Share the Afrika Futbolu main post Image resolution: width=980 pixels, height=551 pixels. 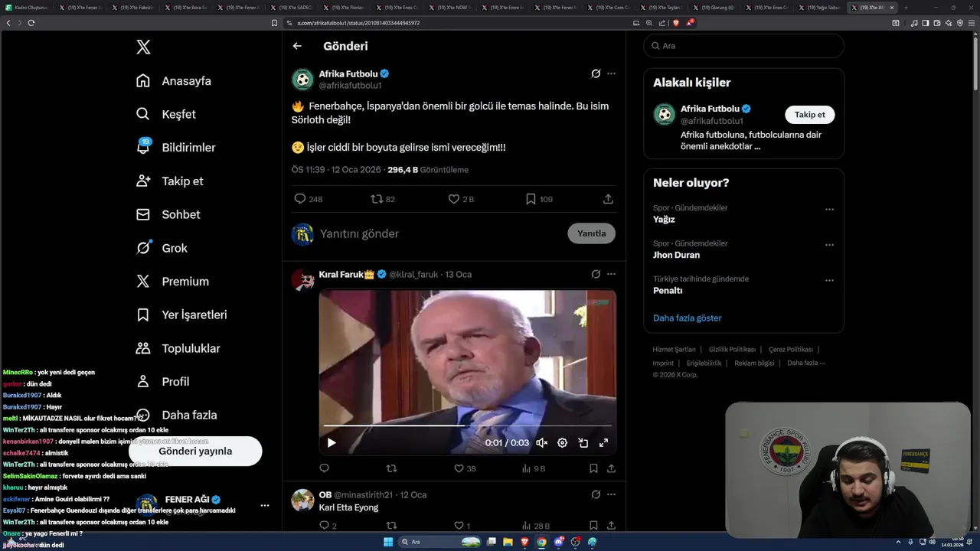tap(608, 199)
